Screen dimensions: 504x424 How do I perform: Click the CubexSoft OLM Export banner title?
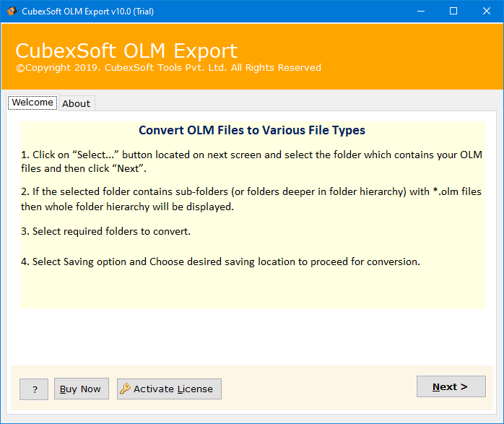(126, 51)
